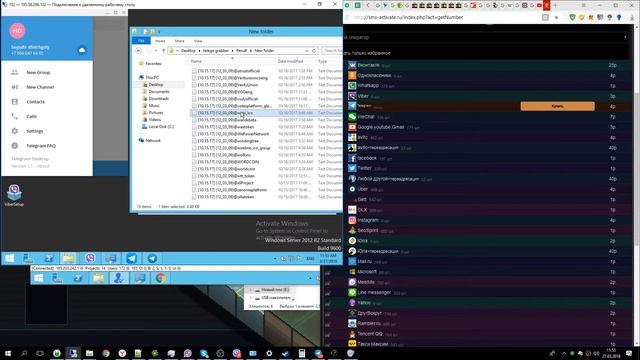This screenshot has width=640, height=360.
Task: Click the Line messenger icon
Action: click(x=352, y=292)
